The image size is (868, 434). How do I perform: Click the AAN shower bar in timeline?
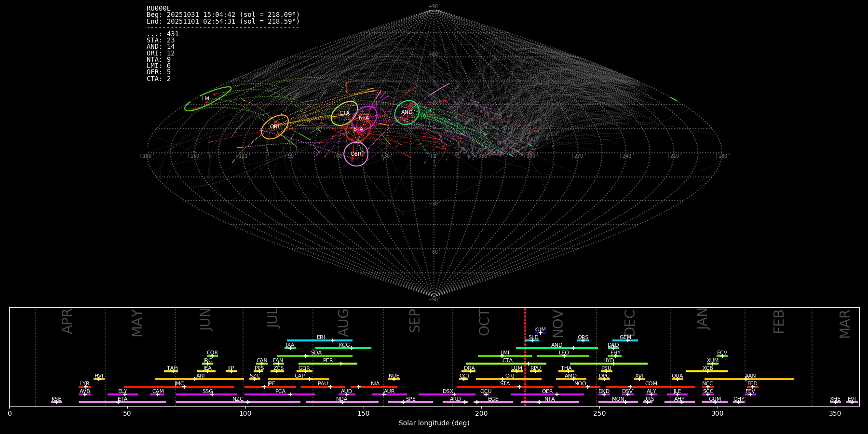(x=749, y=379)
